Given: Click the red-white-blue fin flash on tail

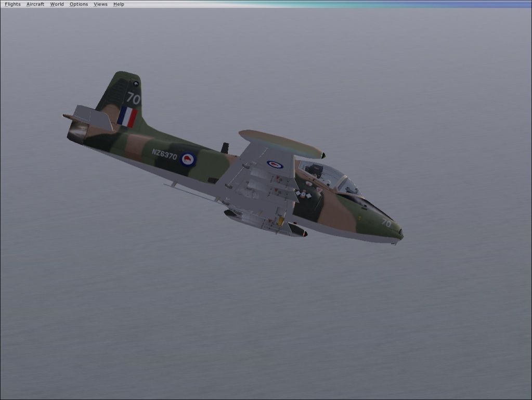Looking at the screenshot, I should tap(127, 117).
